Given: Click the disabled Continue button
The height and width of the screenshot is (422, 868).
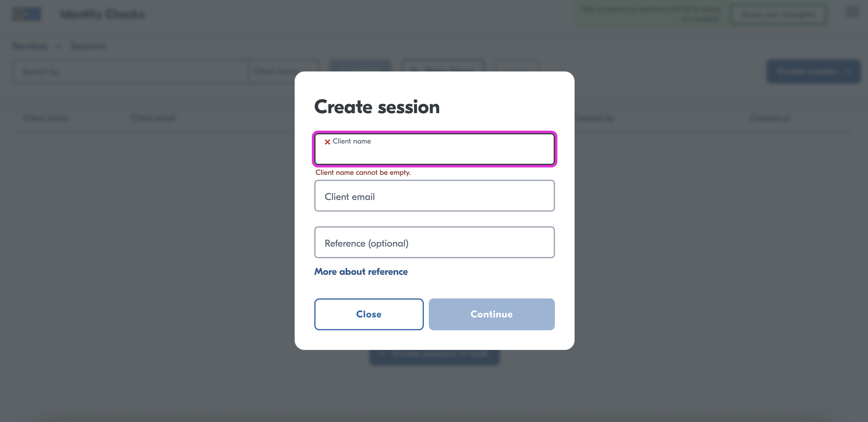Looking at the screenshot, I should pos(491,314).
